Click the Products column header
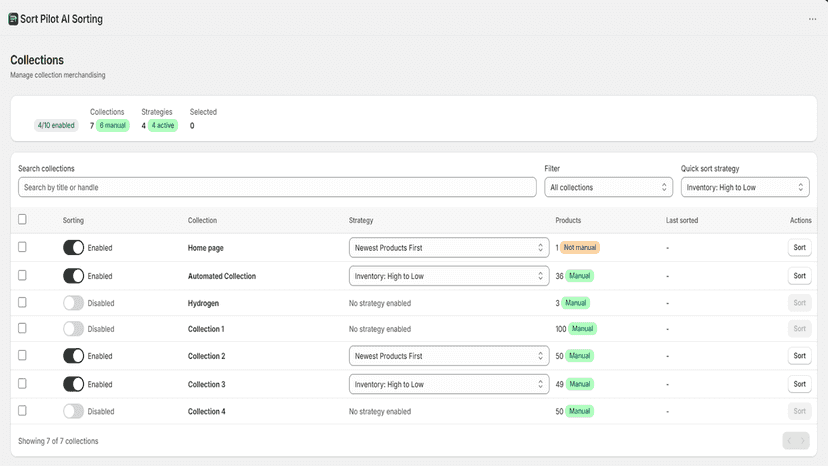 [568, 220]
